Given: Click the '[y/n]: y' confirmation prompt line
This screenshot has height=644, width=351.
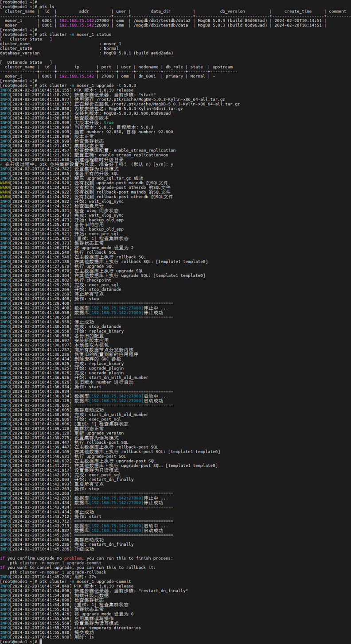Looking at the screenshot, I should [x=89, y=164].
